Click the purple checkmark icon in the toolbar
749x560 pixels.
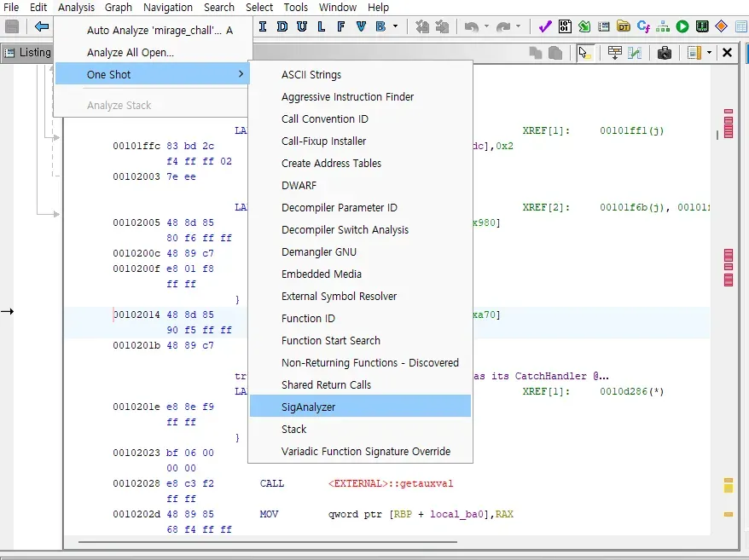pos(545,26)
